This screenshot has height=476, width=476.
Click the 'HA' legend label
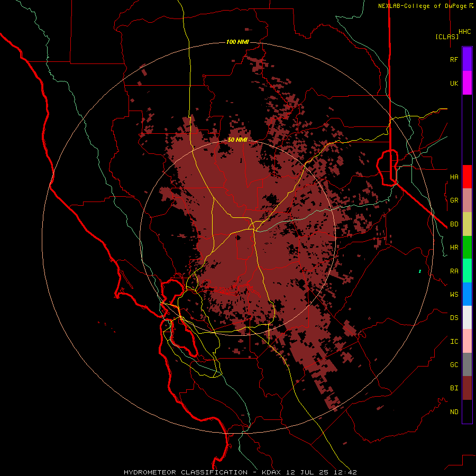pyautogui.click(x=454, y=177)
